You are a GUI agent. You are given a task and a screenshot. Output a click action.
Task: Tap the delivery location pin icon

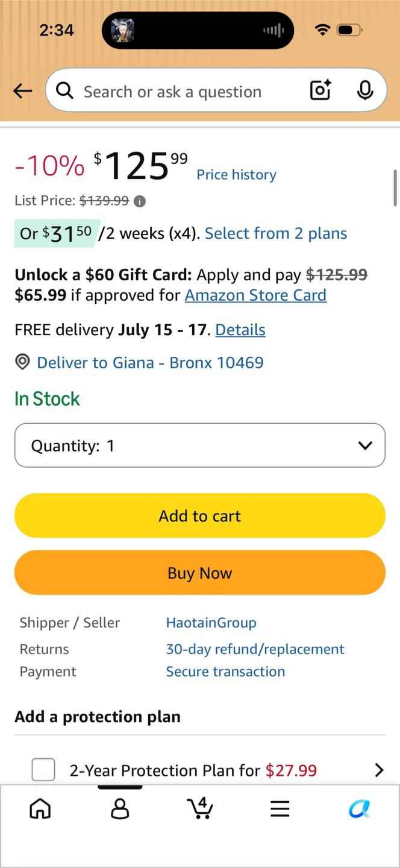pos(22,362)
